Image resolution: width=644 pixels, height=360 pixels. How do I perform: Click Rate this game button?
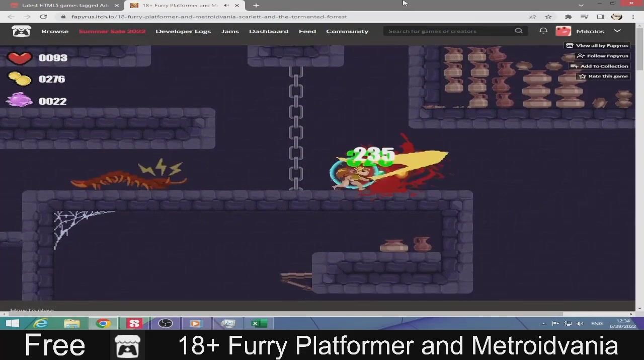[x=603, y=76]
